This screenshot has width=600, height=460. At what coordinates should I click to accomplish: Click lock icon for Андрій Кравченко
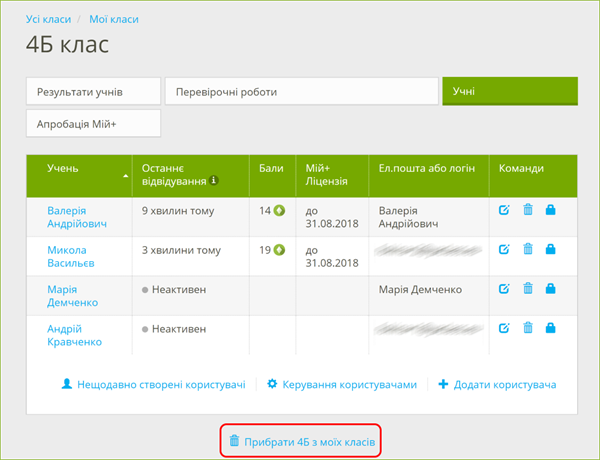pyautogui.click(x=550, y=328)
